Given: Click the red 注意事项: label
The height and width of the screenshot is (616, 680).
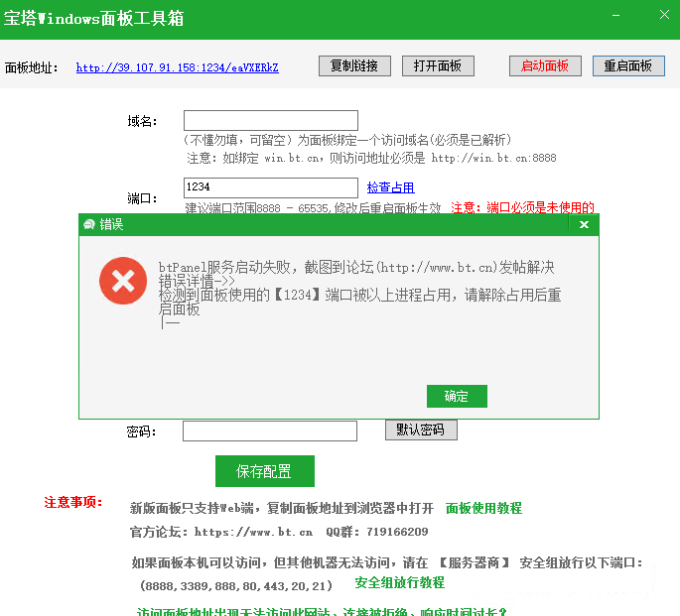Looking at the screenshot, I should [73, 502].
